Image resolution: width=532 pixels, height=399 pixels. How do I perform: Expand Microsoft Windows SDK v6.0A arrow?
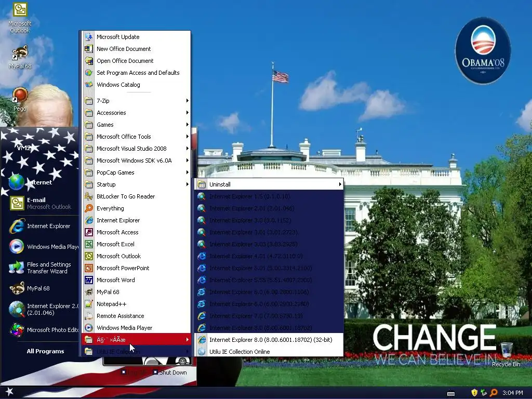coord(187,161)
